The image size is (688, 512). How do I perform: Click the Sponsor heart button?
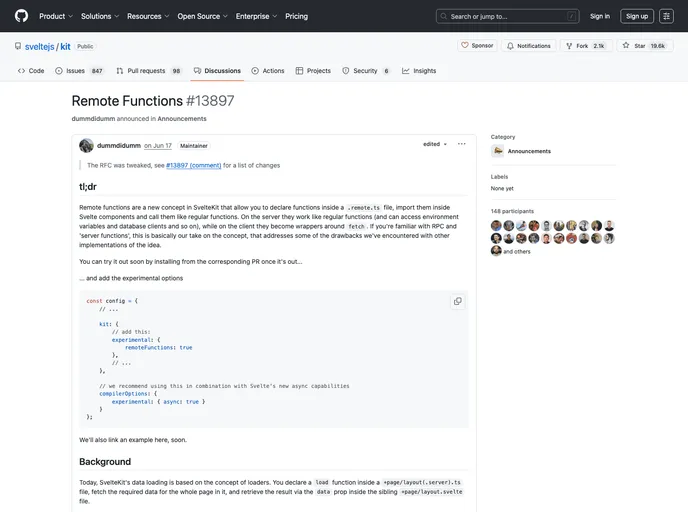coord(477,46)
